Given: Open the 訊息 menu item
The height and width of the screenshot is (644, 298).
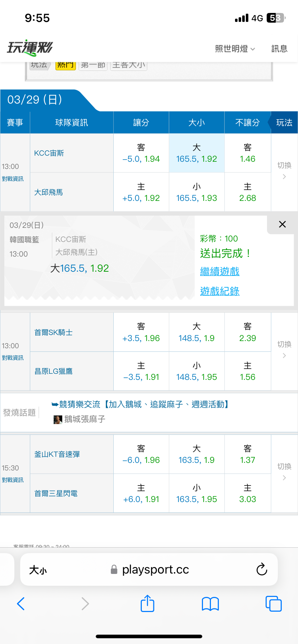Looking at the screenshot, I should click(x=279, y=49).
